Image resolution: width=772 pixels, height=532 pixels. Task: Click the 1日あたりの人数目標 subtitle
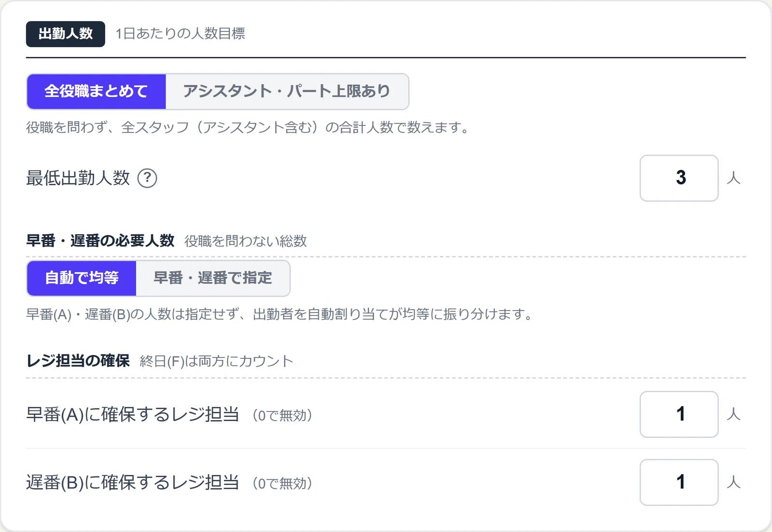click(x=180, y=34)
